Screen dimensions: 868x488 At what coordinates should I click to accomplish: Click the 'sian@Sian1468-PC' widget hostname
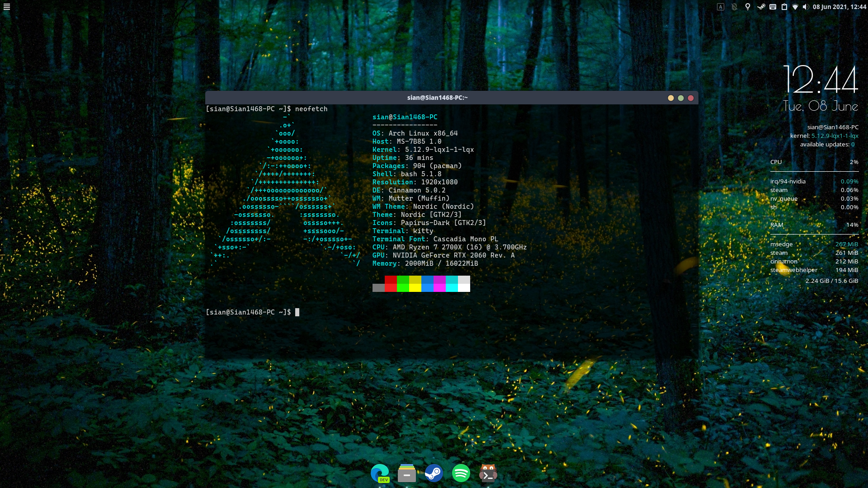[833, 127]
